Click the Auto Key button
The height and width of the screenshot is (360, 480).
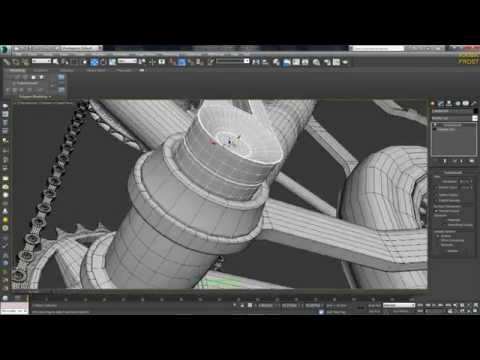pos(374,305)
